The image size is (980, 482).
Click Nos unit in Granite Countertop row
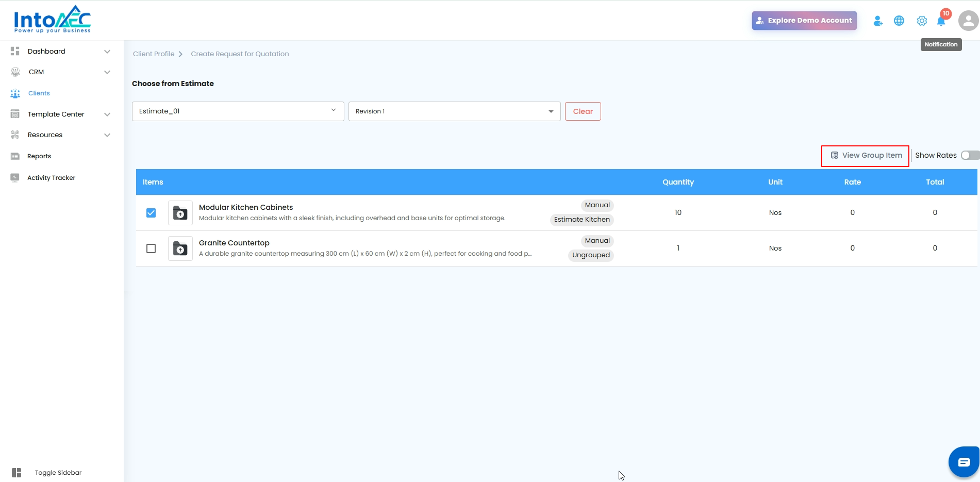point(775,248)
